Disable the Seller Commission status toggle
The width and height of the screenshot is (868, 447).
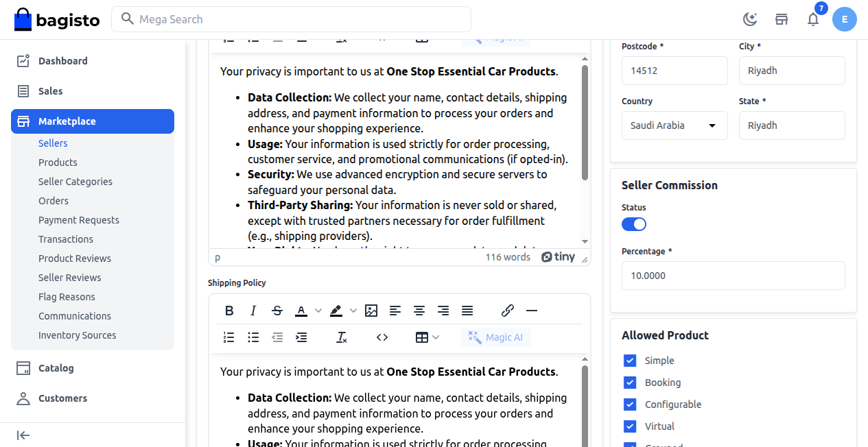(x=634, y=224)
